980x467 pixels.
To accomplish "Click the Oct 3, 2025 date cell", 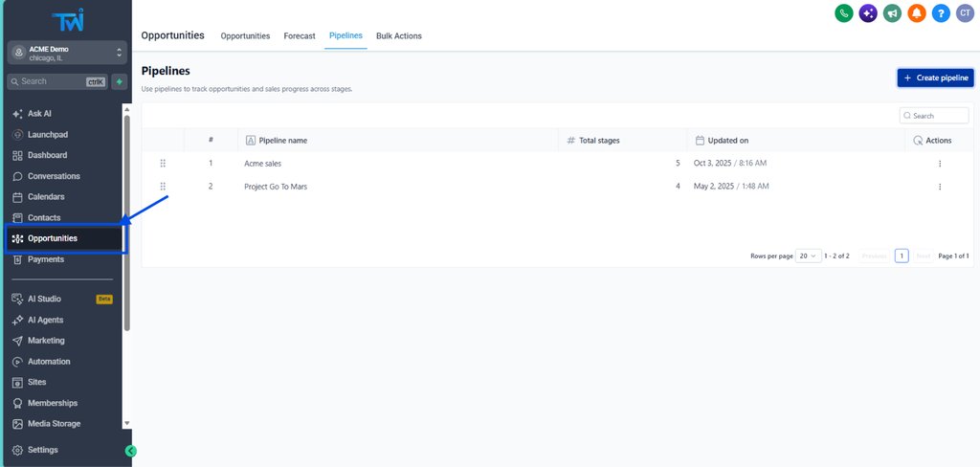I will [730, 164].
